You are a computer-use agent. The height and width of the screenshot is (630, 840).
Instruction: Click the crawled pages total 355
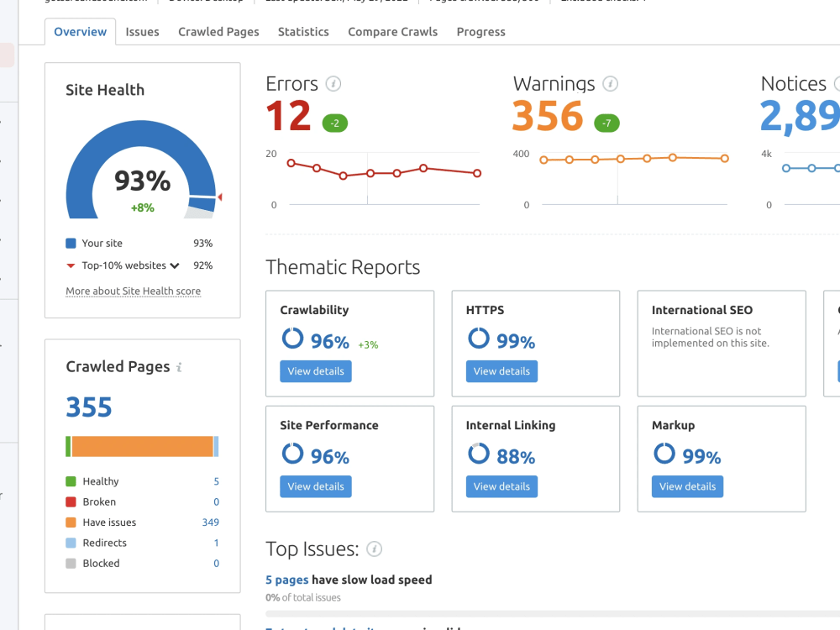pyautogui.click(x=89, y=407)
